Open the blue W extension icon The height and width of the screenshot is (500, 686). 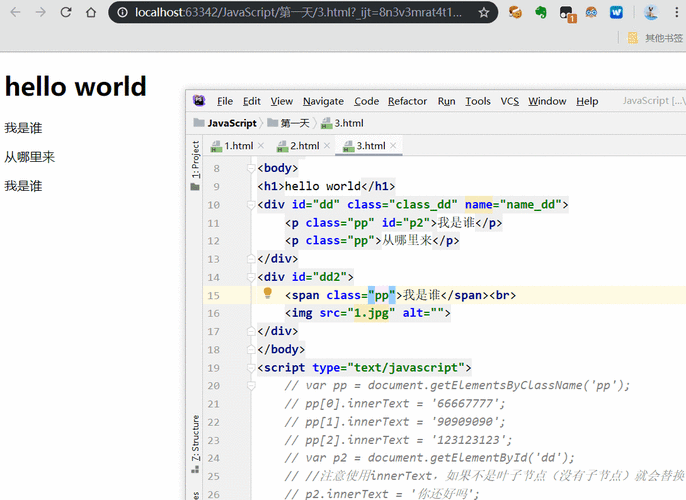[616, 12]
